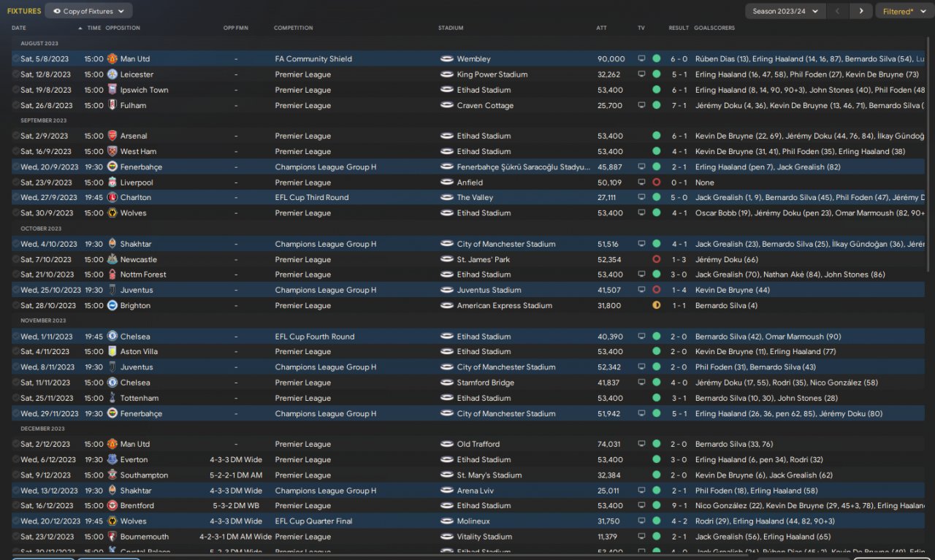
Task: Toggle the tick circle beside Sat, 2/9/2023
Action: point(16,136)
